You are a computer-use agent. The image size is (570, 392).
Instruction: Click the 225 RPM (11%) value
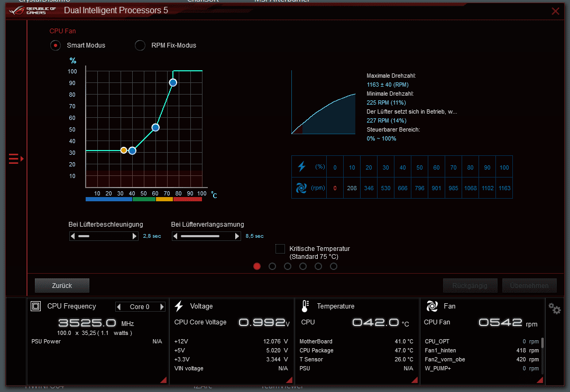[x=386, y=102]
